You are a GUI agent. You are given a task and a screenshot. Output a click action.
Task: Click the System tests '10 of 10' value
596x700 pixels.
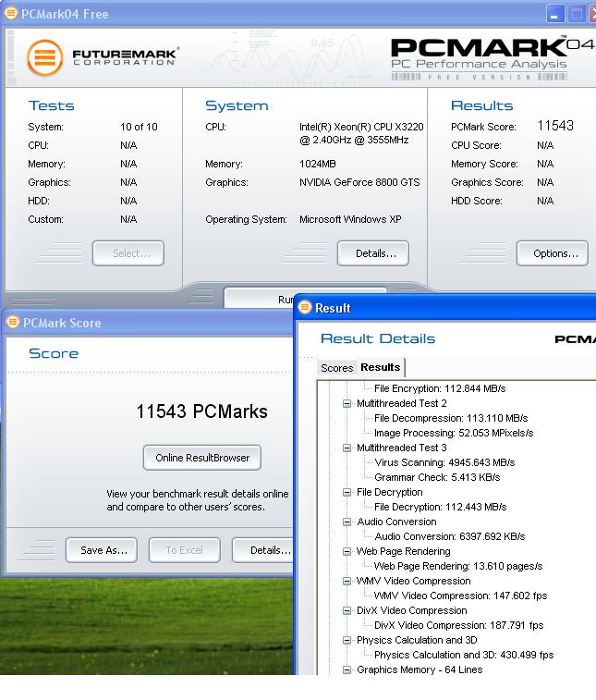tap(139, 127)
